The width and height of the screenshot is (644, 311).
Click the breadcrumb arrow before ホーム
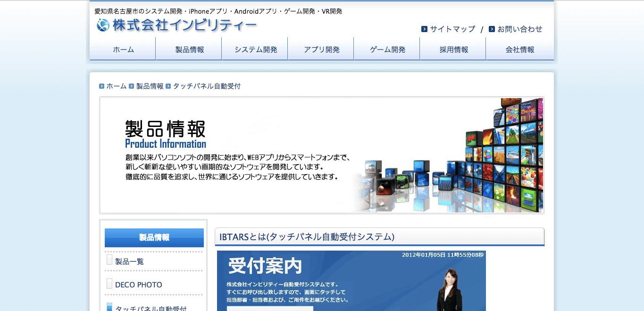102,86
